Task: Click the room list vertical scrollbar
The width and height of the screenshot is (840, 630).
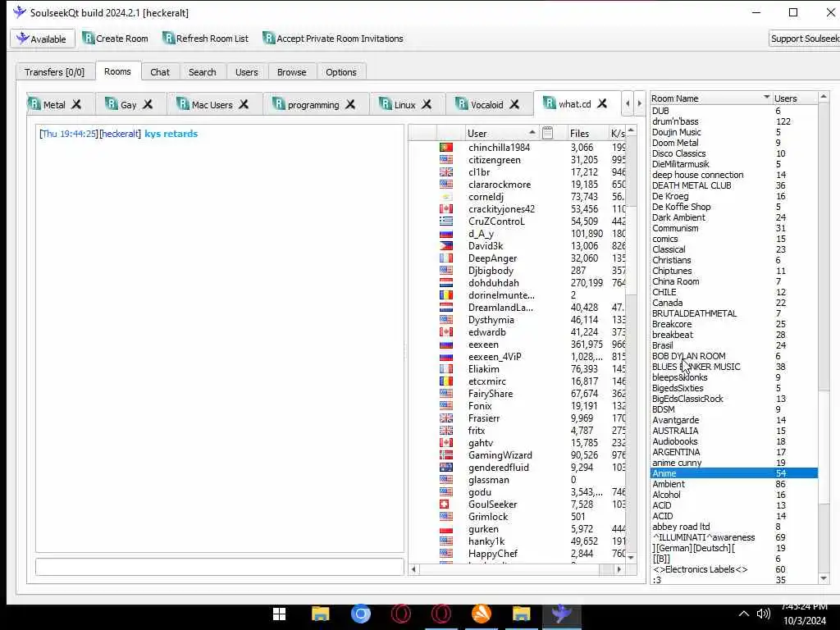Action: pyautogui.click(x=824, y=337)
